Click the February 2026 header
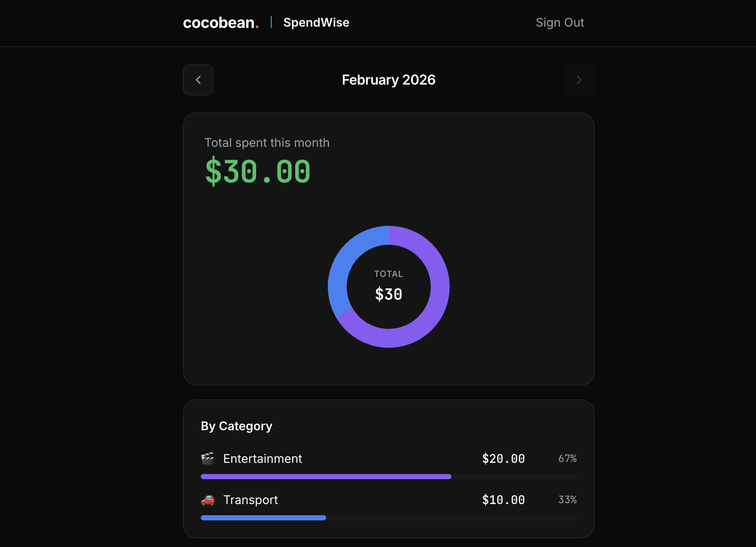 [388, 80]
